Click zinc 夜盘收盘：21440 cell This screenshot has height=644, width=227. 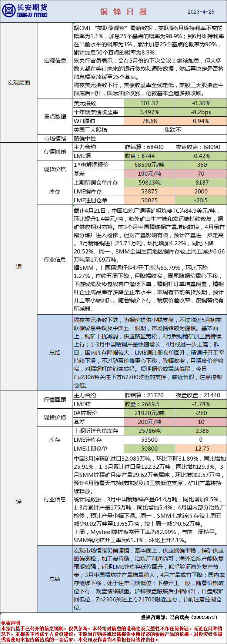click(201, 395)
